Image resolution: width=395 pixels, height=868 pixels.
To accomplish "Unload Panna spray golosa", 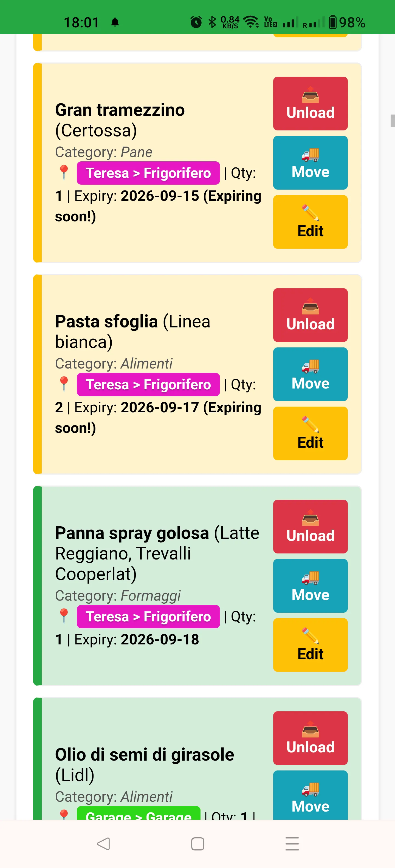I will click(x=310, y=527).
